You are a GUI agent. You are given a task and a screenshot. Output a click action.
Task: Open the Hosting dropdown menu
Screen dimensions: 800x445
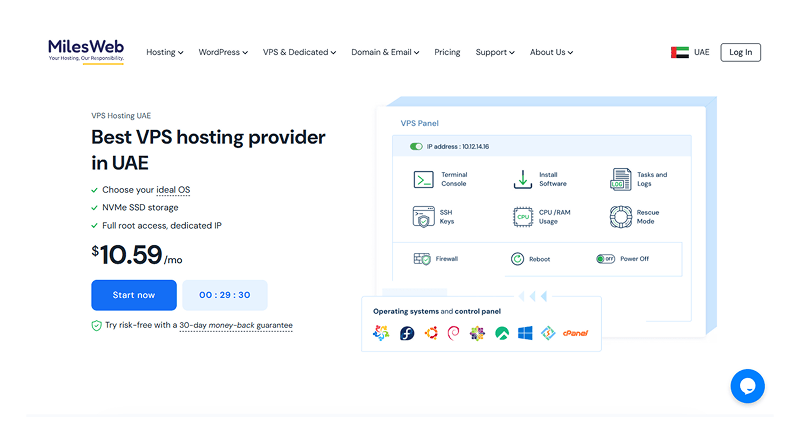pos(164,52)
